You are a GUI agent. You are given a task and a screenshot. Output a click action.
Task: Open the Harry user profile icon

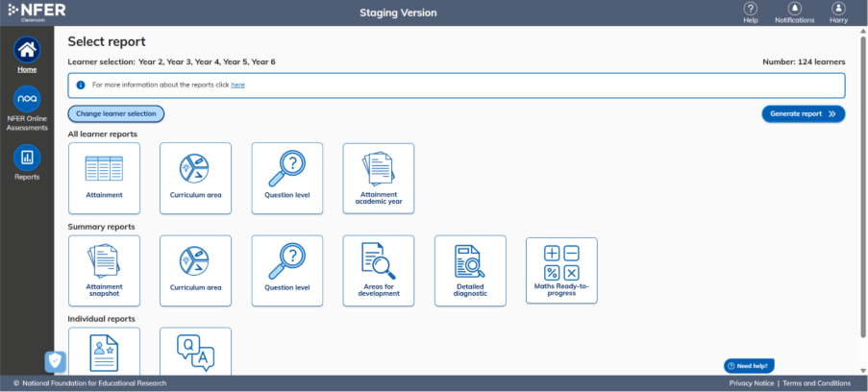point(838,9)
